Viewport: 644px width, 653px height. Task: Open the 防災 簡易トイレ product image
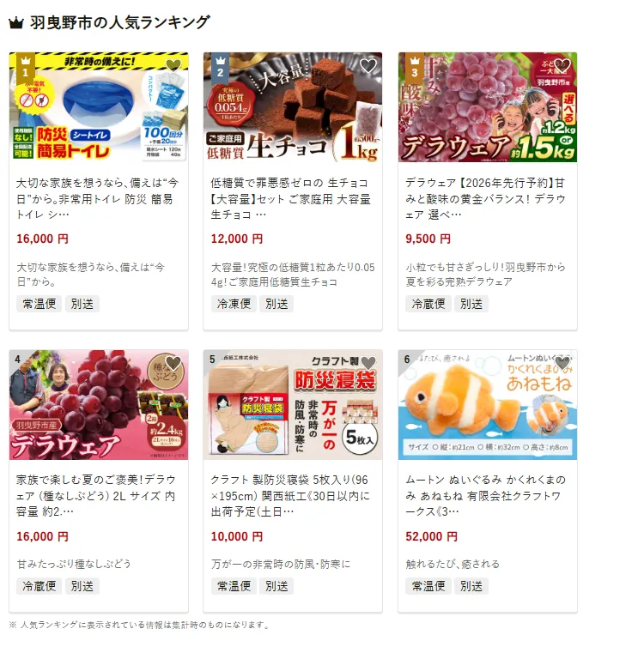click(99, 107)
